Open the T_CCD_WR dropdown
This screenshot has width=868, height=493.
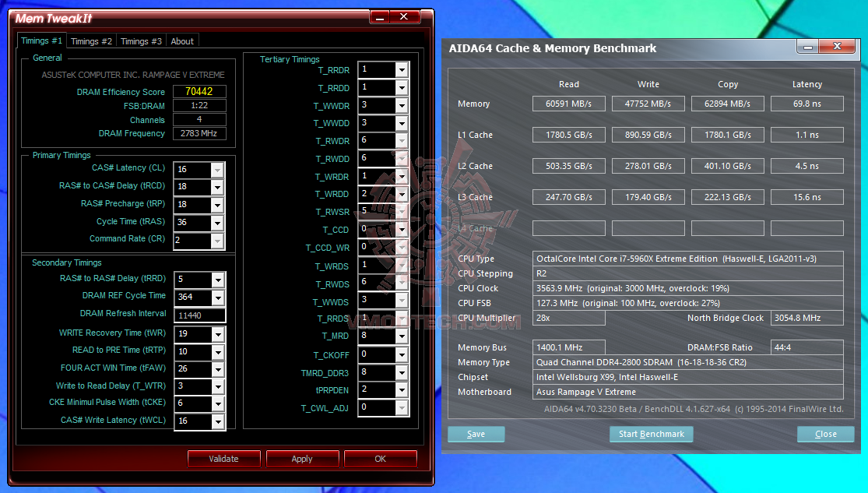[x=402, y=247]
